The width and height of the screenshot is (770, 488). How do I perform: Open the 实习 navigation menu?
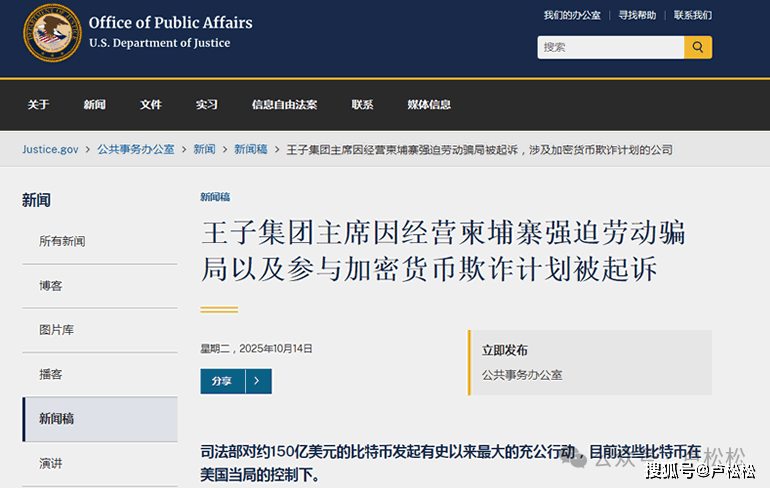[x=206, y=105]
